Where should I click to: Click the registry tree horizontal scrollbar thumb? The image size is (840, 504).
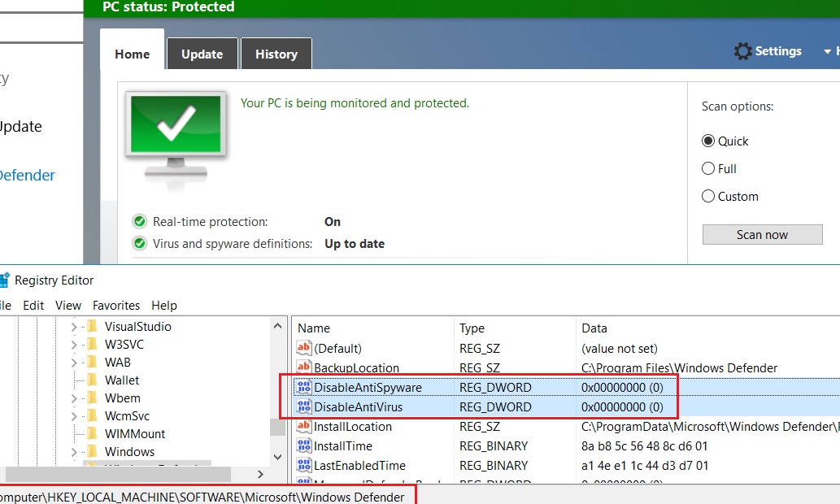[x=118, y=474]
